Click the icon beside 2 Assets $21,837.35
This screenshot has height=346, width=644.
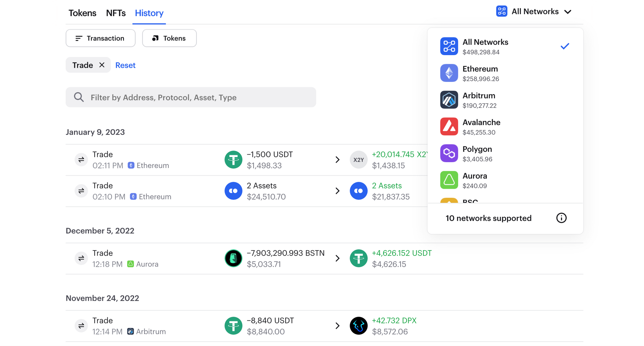pos(359,191)
